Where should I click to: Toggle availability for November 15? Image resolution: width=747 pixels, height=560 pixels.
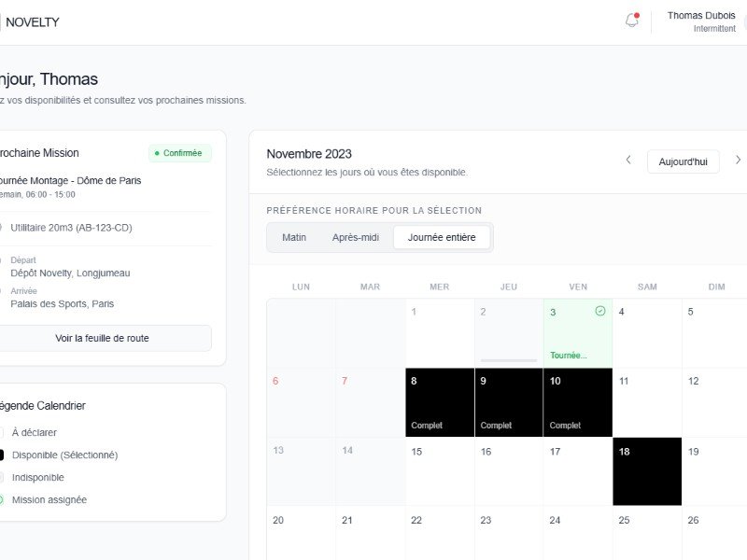440,471
